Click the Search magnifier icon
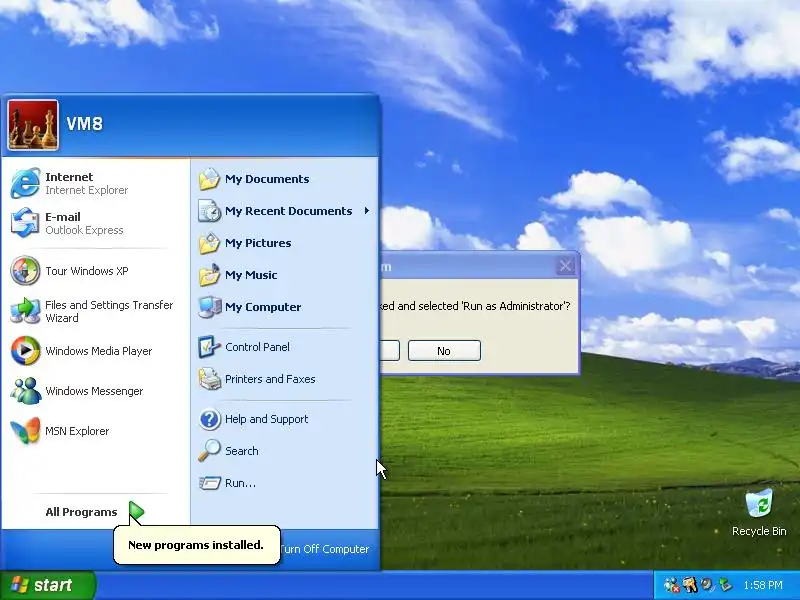Viewport: 800px width, 600px height. 209,451
